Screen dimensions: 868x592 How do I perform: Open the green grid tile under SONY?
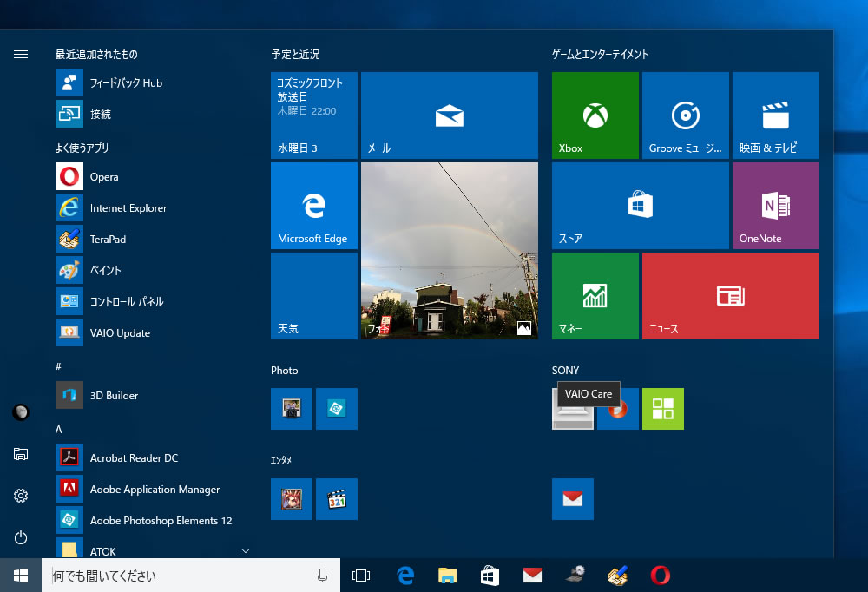pos(662,409)
